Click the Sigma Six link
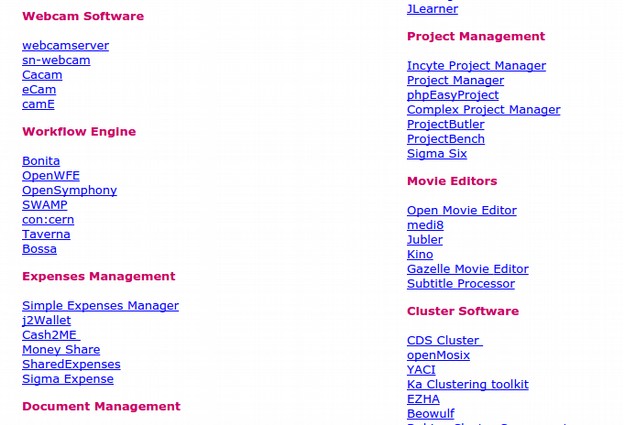 437,154
